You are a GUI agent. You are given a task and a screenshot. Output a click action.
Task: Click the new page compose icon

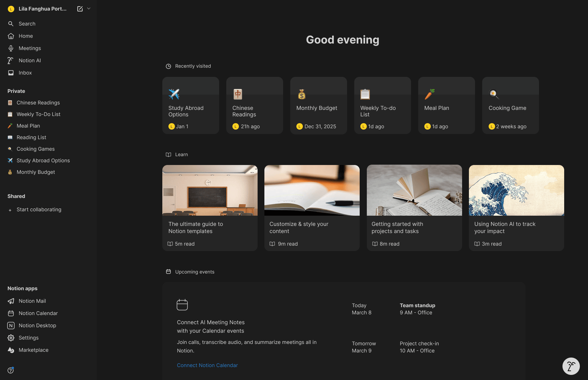(x=80, y=9)
